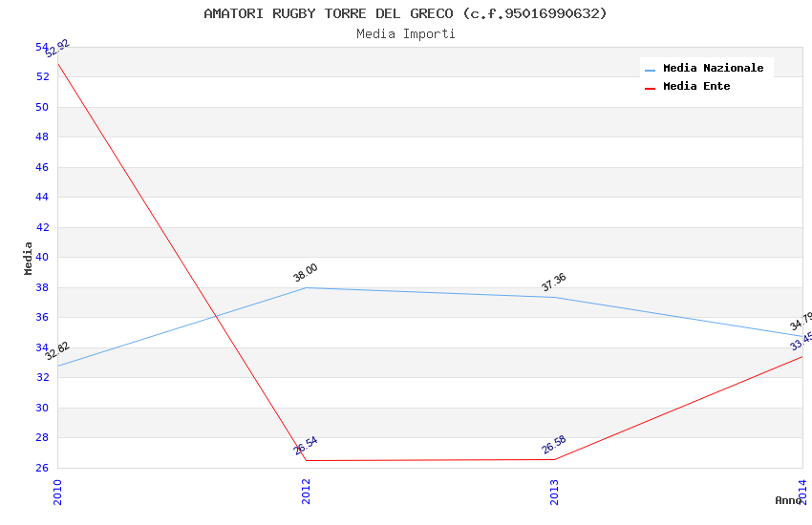812x525 pixels.
Task: Click the vertical Media y-axis title
Action: [28, 258]
